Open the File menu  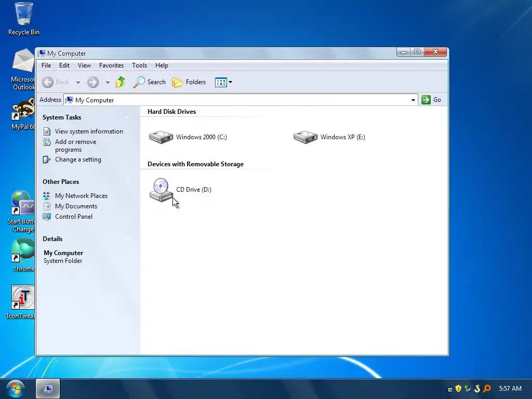46,65
